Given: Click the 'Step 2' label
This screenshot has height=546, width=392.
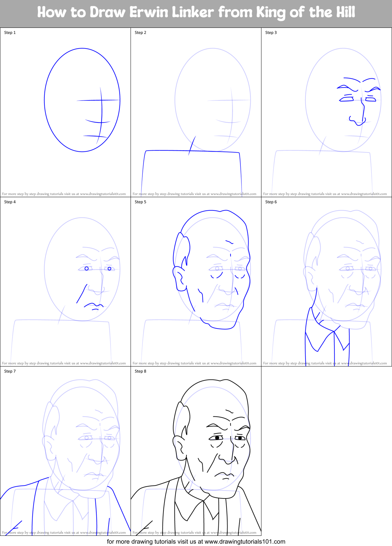Looking at the screenshot, I should click(140, 33).
